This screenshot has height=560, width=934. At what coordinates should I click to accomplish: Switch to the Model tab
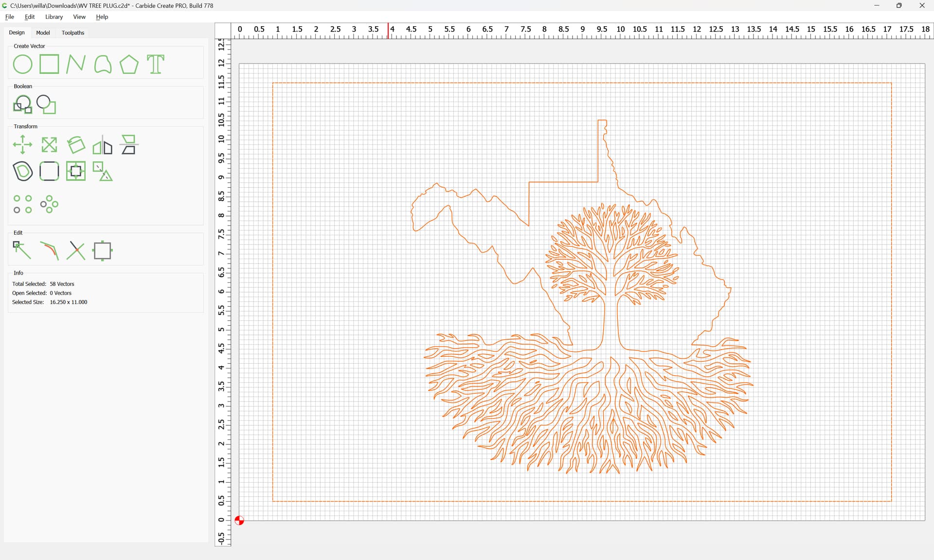point(43,33)
